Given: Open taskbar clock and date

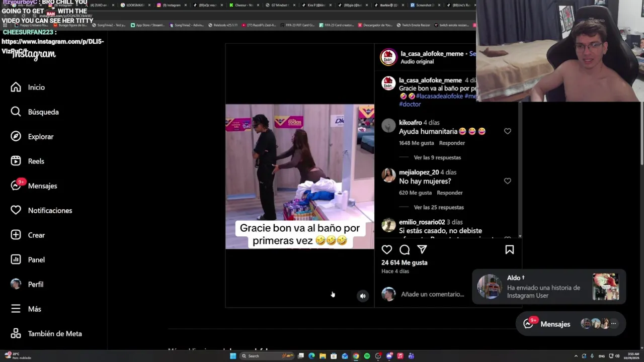Looking at the screenshot, I should [x=632, y=356].
